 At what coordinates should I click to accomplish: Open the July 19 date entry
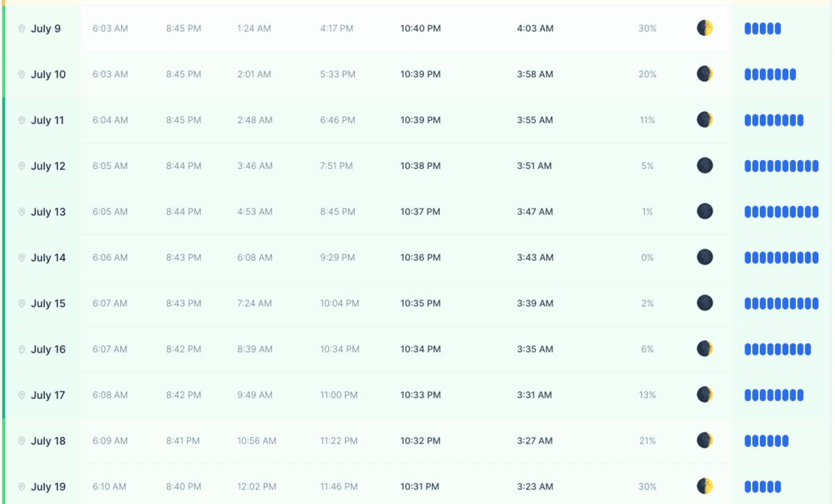[x=48, y=487]
